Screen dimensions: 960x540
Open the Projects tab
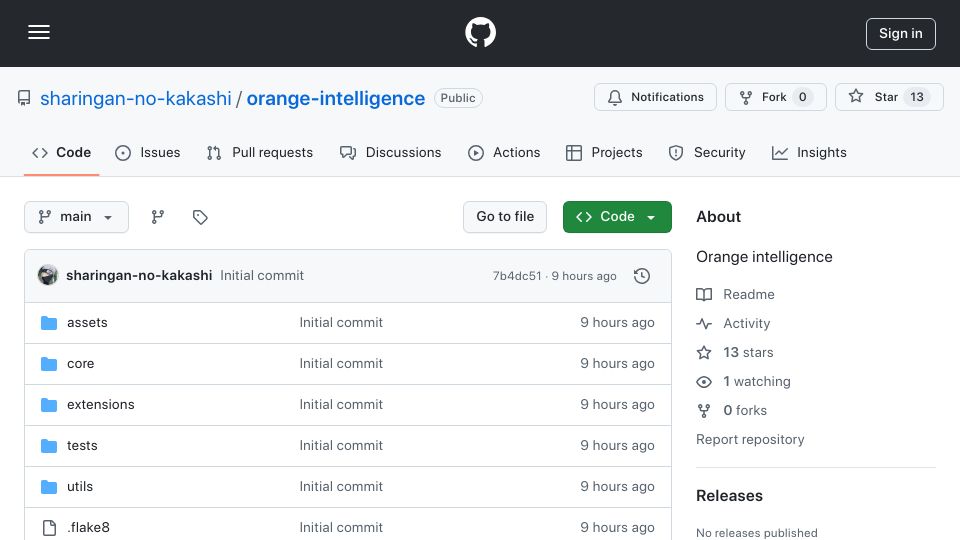(604, 152)
